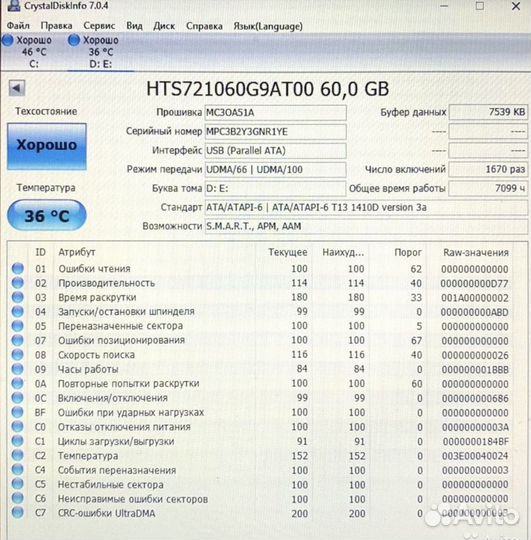Click the power-on count field 1670 раз
This screenshot has height=540, width=531.
point(488,169)
